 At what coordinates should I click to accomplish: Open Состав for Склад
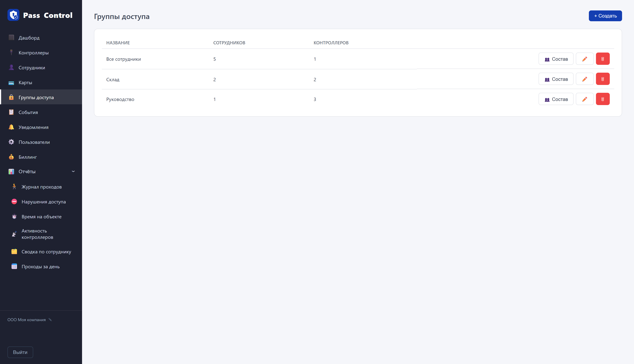[556, 79]
